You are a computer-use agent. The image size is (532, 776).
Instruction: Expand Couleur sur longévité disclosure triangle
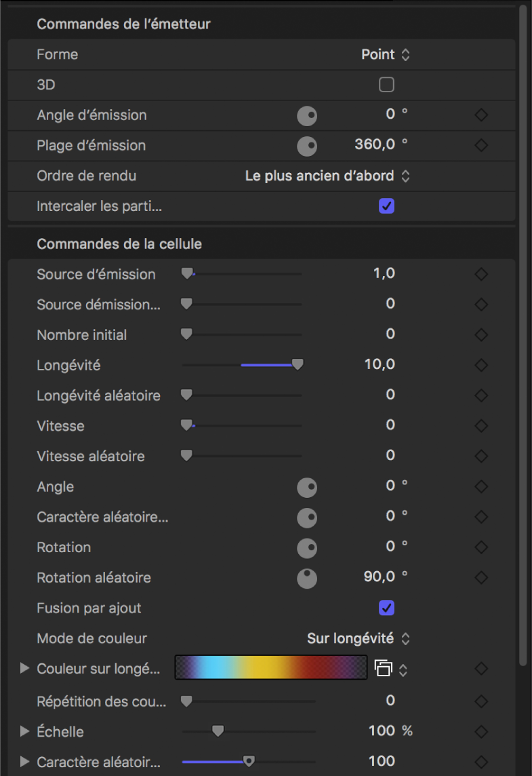pos(25,669)
